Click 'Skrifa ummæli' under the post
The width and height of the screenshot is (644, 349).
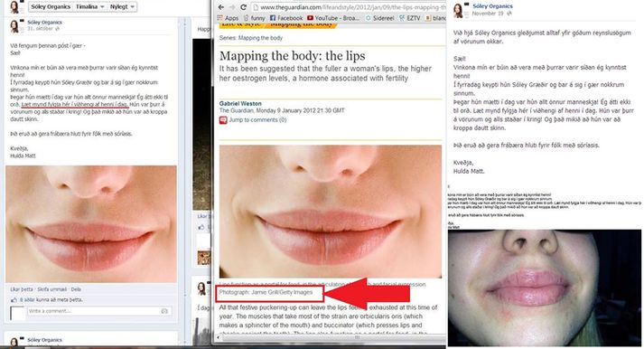51,289
